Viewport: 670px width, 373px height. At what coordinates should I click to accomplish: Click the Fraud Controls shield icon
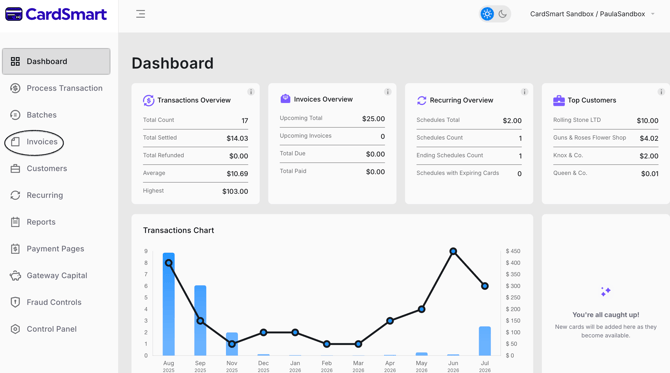(15, 302)
